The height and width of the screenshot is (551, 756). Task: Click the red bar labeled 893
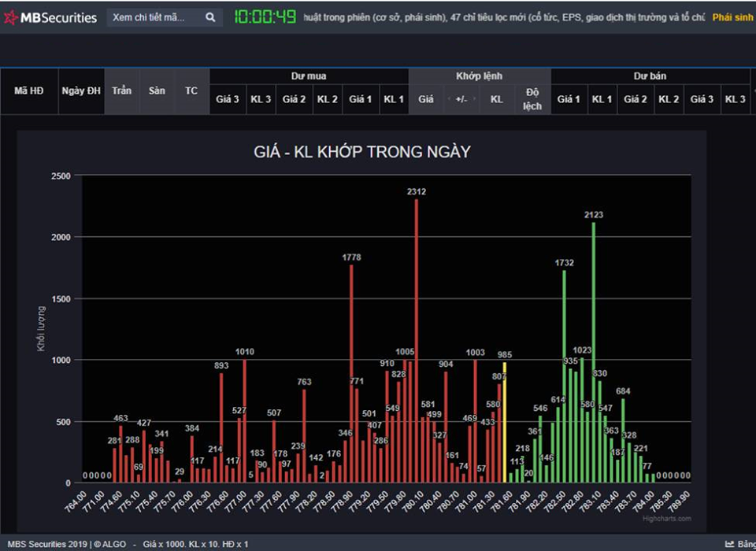[221, 428]
